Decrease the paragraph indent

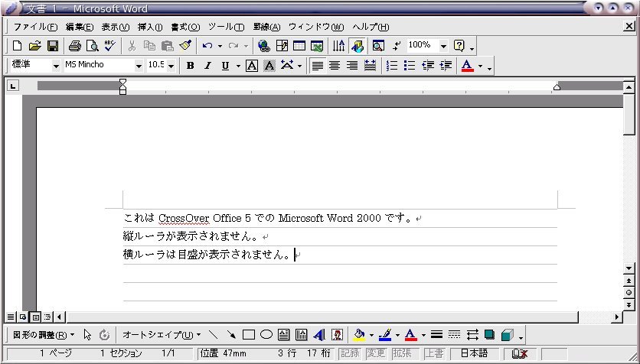pyautogui.click(x=428, y=66)
